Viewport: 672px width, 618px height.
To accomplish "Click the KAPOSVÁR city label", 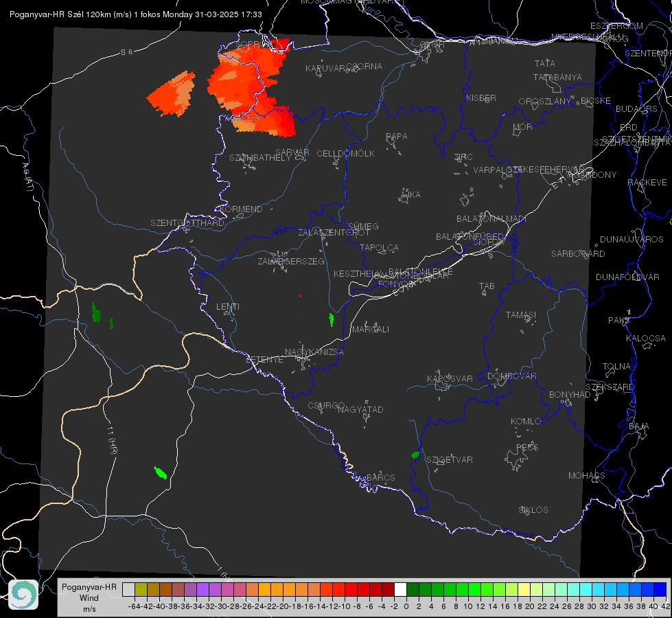I will click(450, 378).
